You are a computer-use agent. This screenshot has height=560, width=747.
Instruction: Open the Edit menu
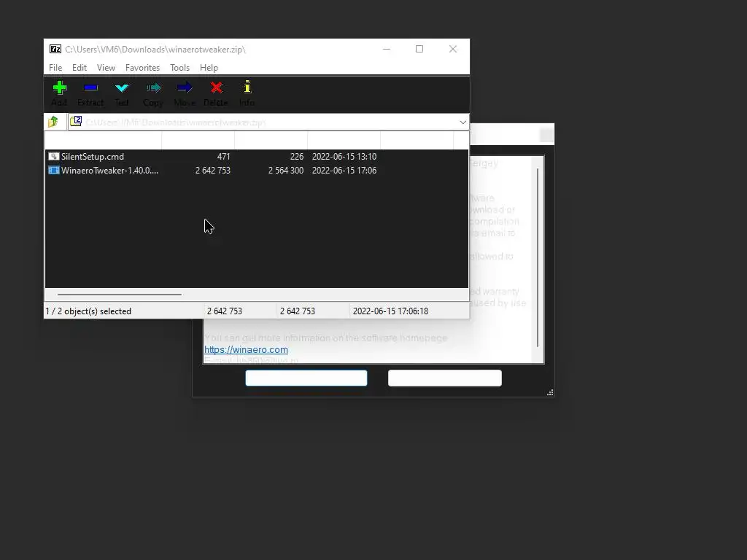tap(79, 68)
